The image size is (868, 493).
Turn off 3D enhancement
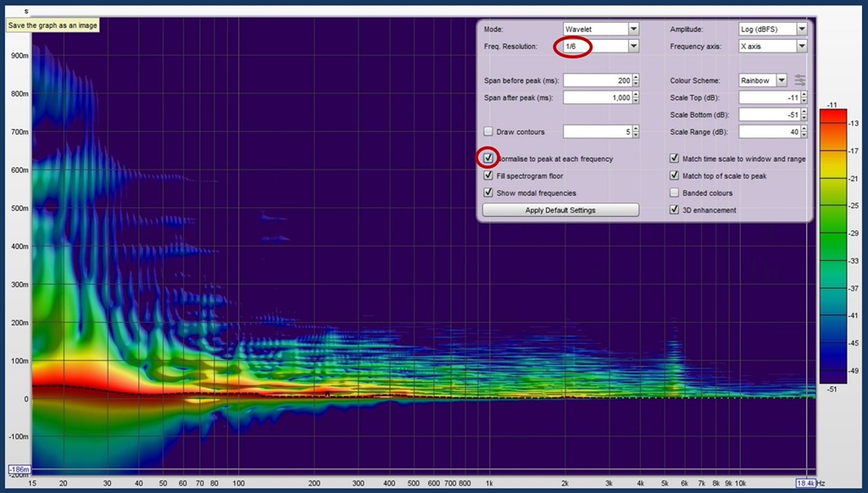pos(675,210)
